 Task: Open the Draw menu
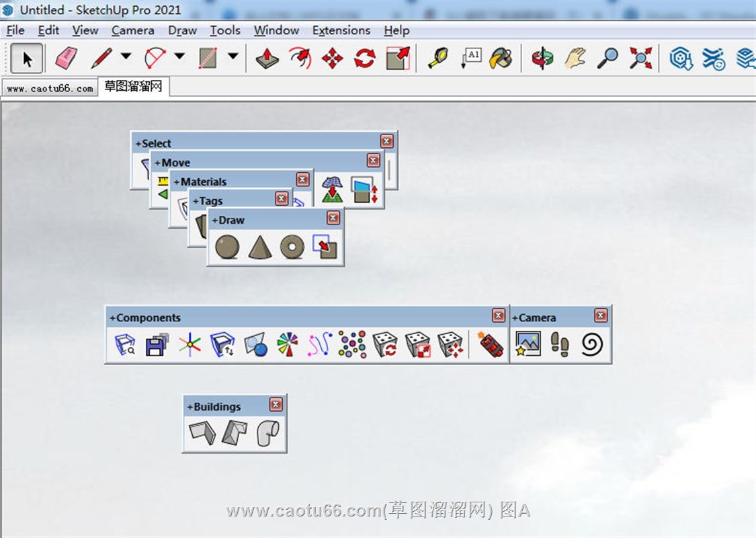coord(182,30)
